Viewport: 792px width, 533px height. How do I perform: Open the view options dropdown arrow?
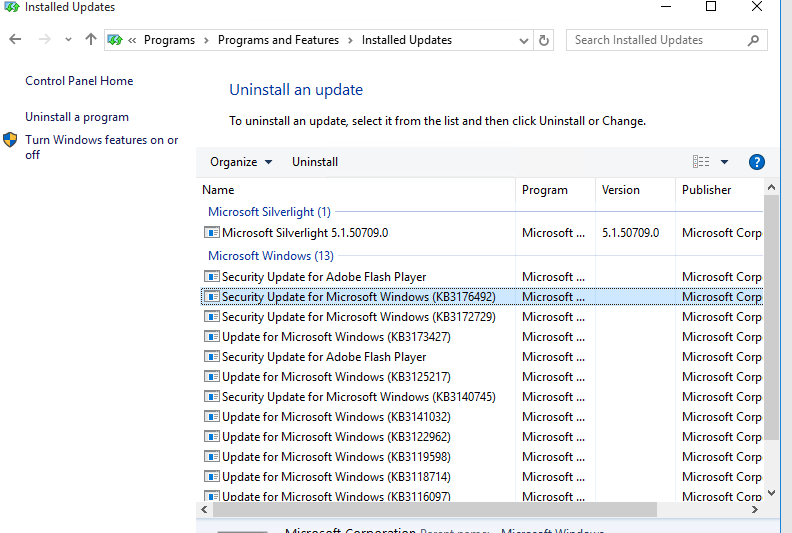[724, 162]
